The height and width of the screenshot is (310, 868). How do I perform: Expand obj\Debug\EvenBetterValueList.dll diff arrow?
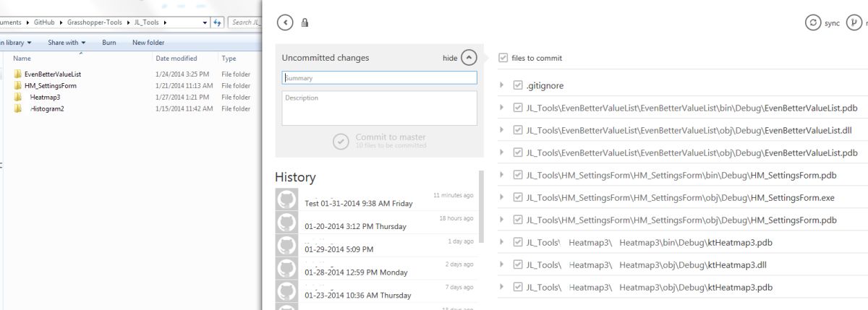click(501, 130)
